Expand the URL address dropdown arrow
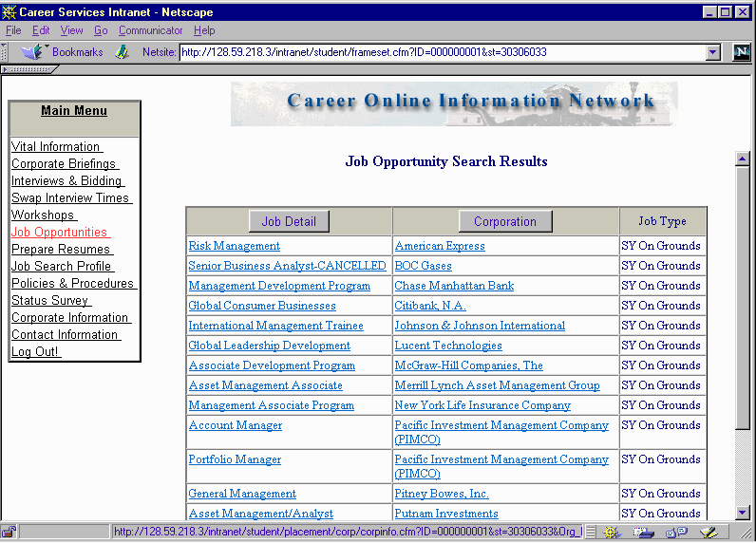 [x=713, y=52]
